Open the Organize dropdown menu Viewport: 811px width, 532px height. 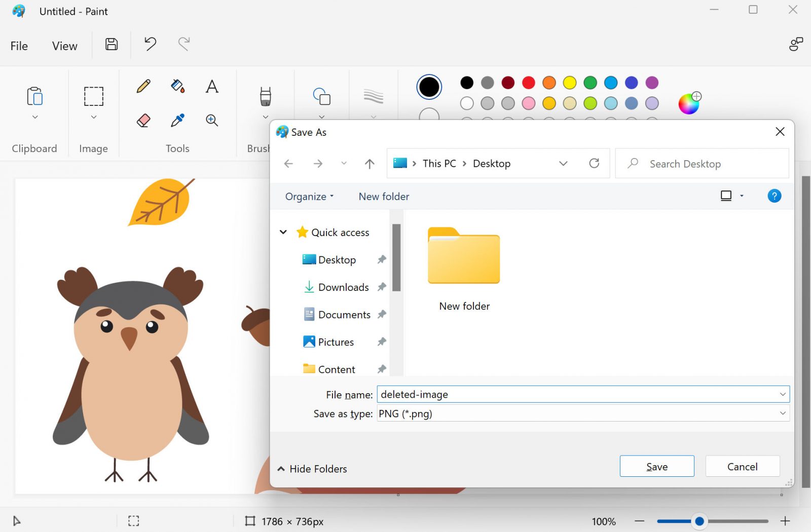(x=309, y=197)
